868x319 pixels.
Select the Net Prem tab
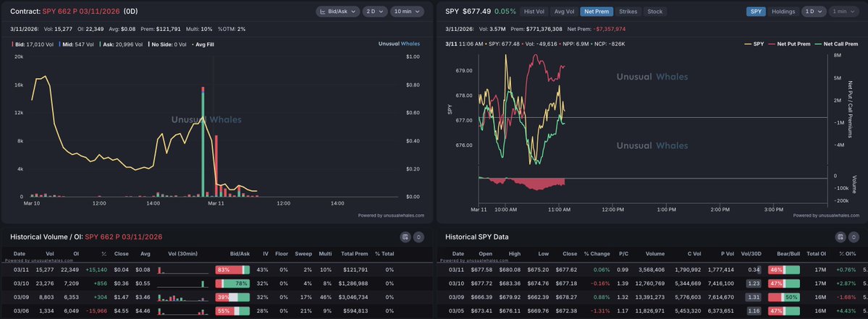click(597, 11)
